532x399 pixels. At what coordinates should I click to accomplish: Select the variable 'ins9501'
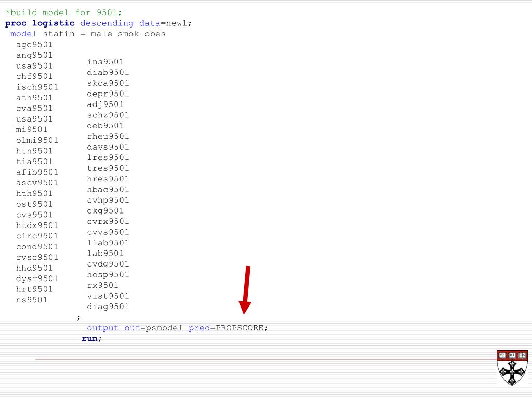(105, 62)
